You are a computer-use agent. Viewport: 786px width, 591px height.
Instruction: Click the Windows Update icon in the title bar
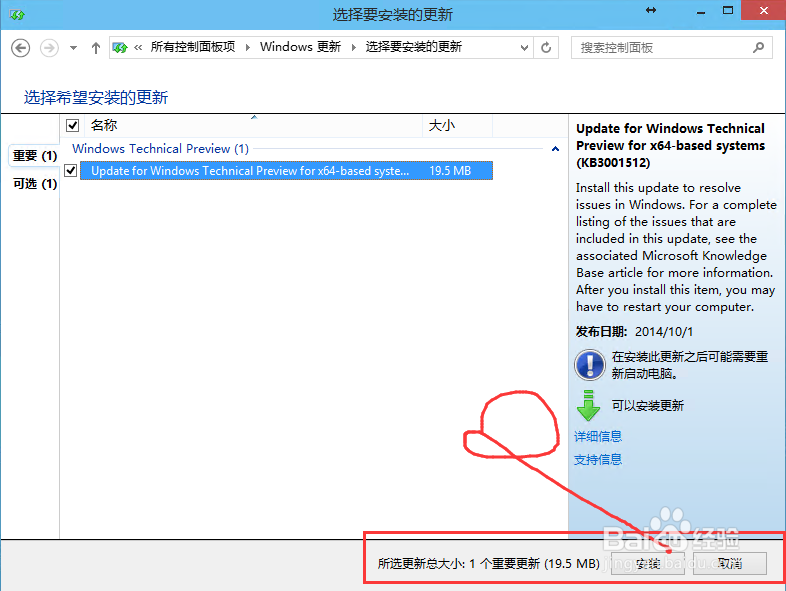[x=17, y=15]
